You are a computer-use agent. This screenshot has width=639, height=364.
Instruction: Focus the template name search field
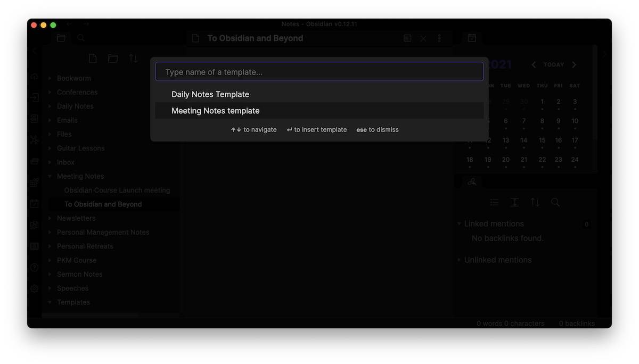point(319,72)
